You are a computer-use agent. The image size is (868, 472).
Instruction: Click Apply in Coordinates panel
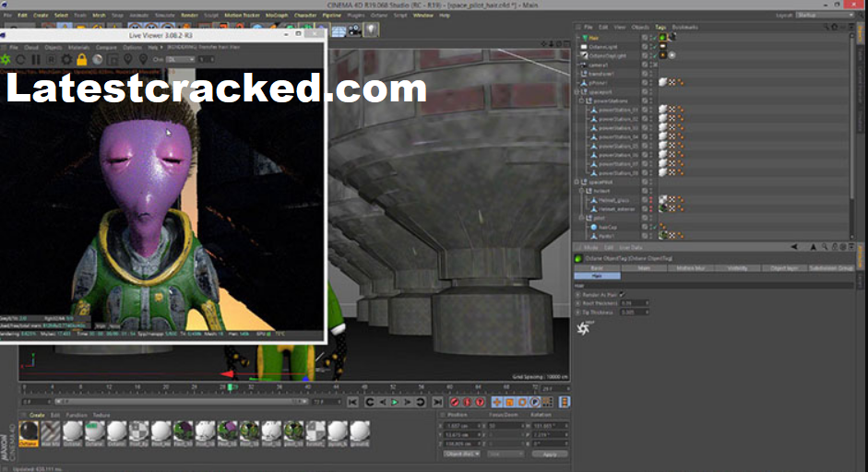tap(550, 454)
